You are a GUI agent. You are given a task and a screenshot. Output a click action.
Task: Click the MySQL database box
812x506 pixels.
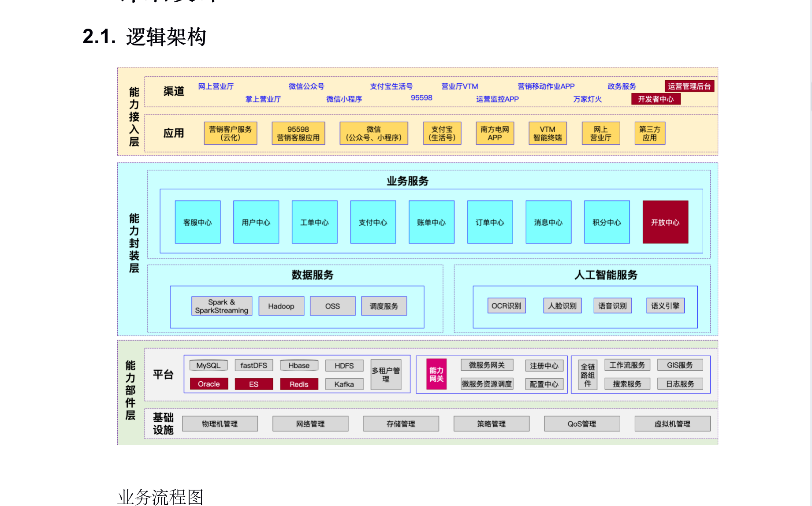point(209,365)
